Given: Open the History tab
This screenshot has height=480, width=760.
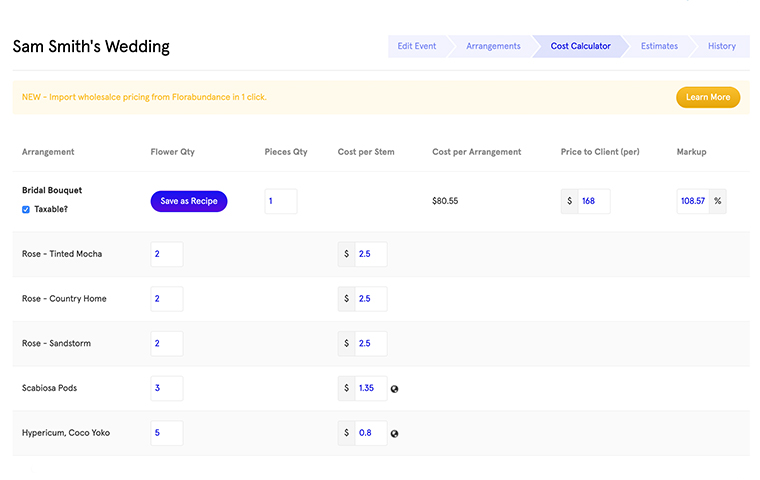Looking at the screenshot, I should 721,46.
